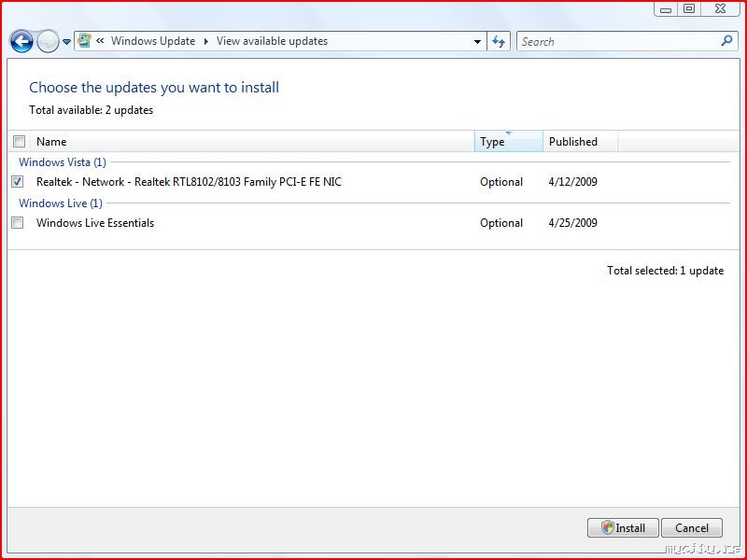Maximize the Windows Update window

click(x=689, y=8)
